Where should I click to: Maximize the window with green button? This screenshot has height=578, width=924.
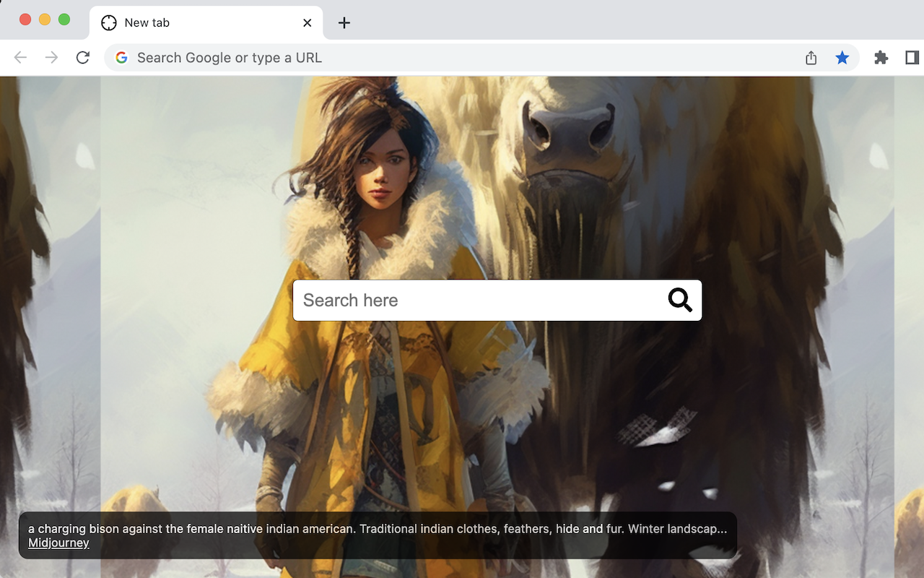pyautogui.click(x=64, y=20)
